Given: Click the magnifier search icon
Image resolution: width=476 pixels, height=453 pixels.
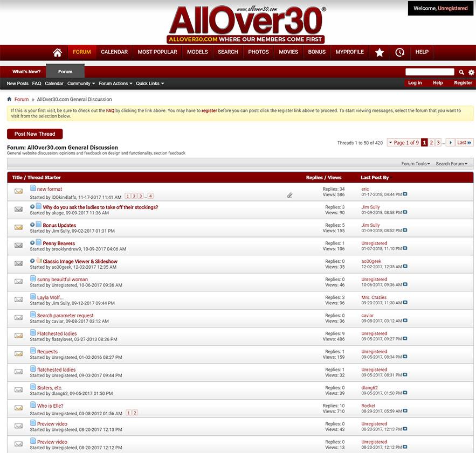Looking at the screenshot, I should click(461, 72).
